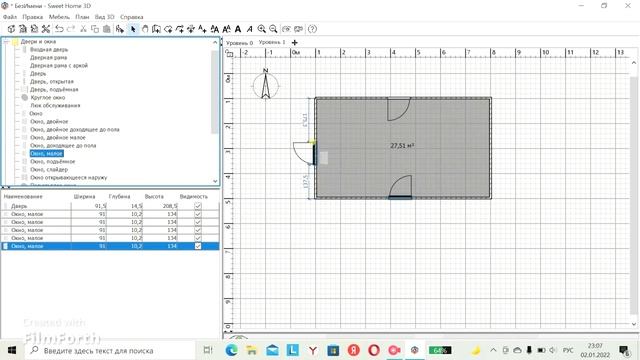This screenshot has height=360, width=640.
Task: Paste with the clipboard toolbar icon
Action: [107, 29]
